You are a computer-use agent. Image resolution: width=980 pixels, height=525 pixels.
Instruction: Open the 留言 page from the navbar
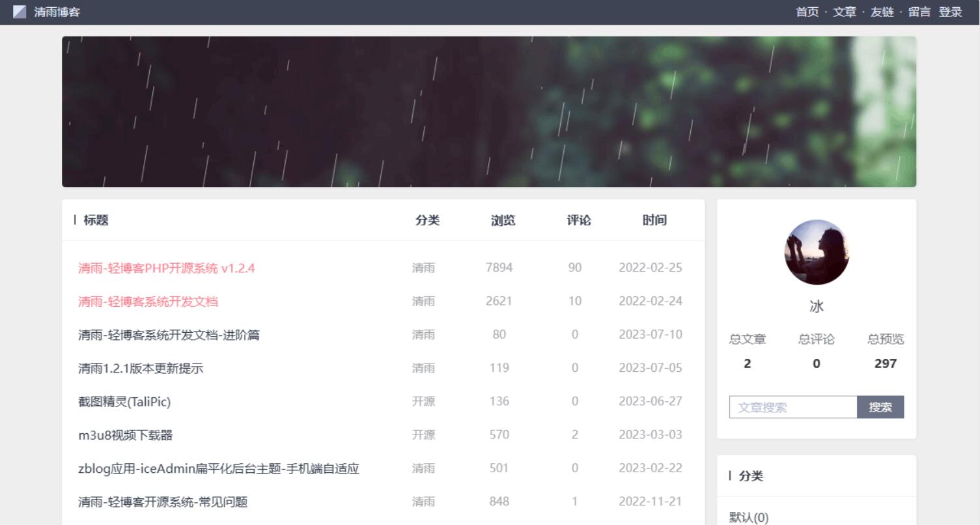919,12
